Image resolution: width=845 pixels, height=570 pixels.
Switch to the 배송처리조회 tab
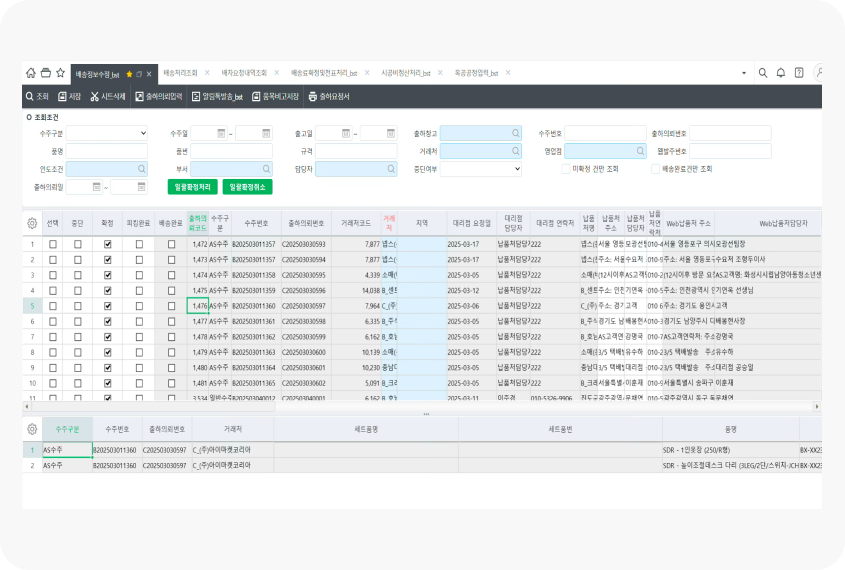click(x=181, y=73)
